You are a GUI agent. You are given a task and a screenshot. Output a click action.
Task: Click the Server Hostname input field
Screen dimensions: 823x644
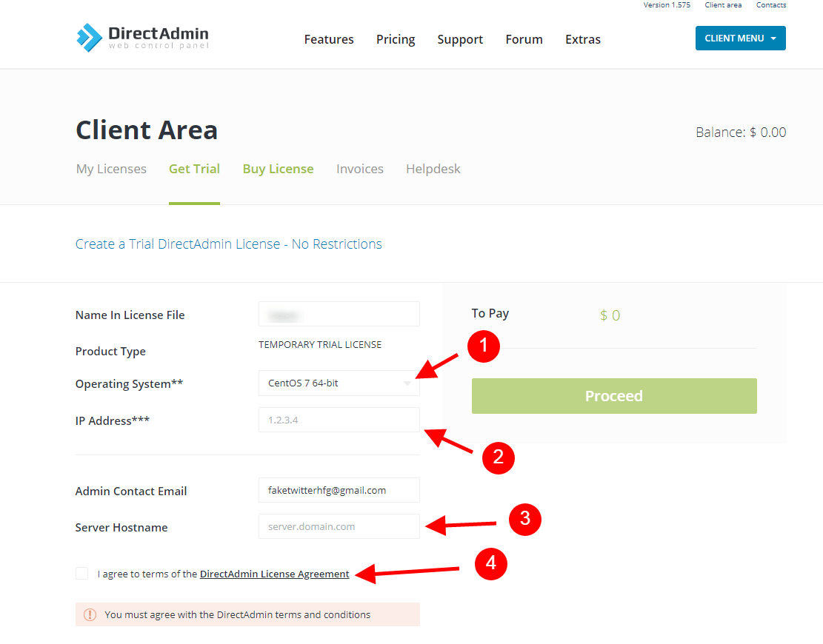click(x=339, y=526)
